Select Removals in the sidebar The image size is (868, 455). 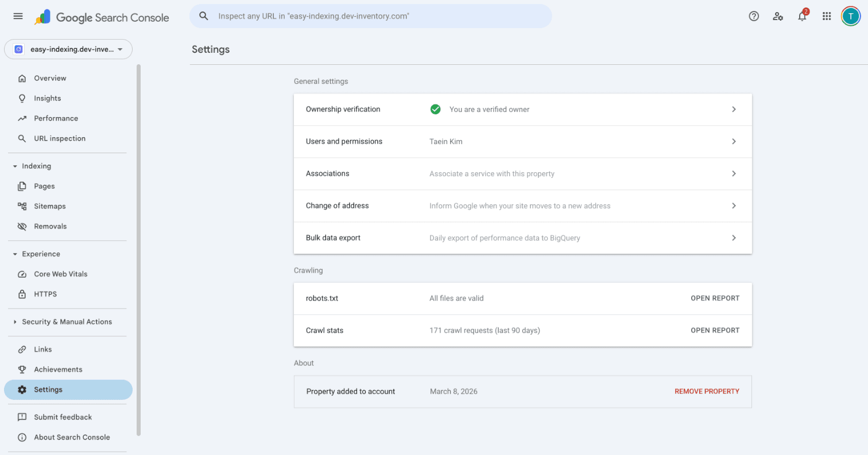click(50, 227)
